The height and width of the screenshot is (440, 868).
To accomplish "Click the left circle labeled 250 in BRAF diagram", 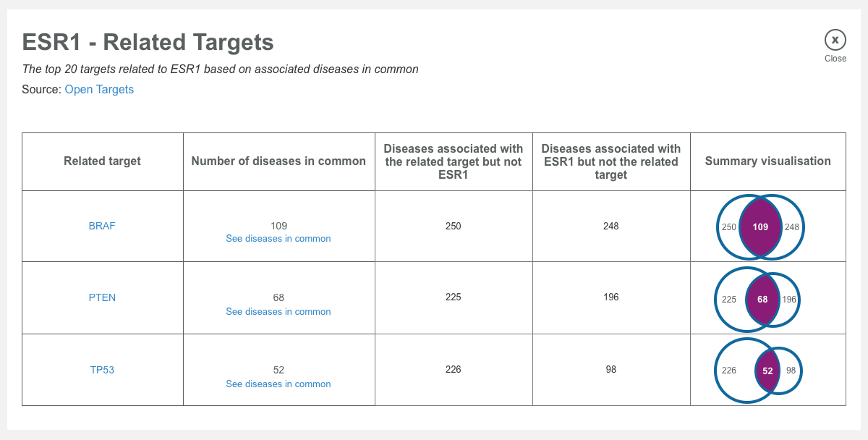I will 731,226.
